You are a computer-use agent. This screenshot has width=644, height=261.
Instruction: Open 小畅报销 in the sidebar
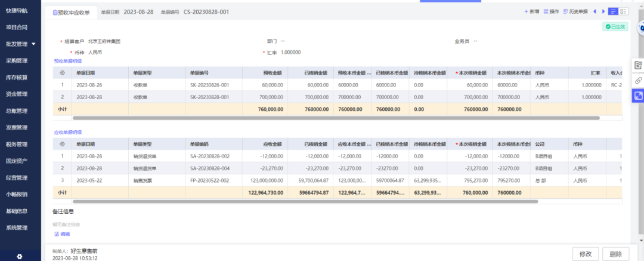[x=17, y=194]
